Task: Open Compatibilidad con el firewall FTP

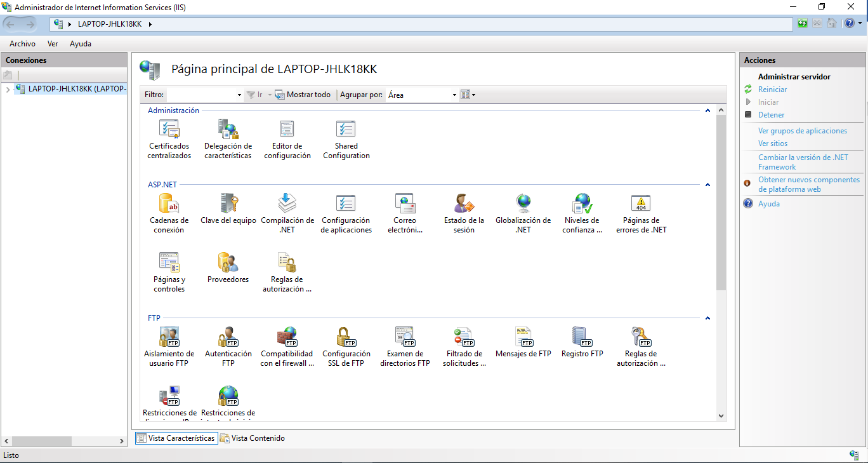Action: [x=287, y=347]
